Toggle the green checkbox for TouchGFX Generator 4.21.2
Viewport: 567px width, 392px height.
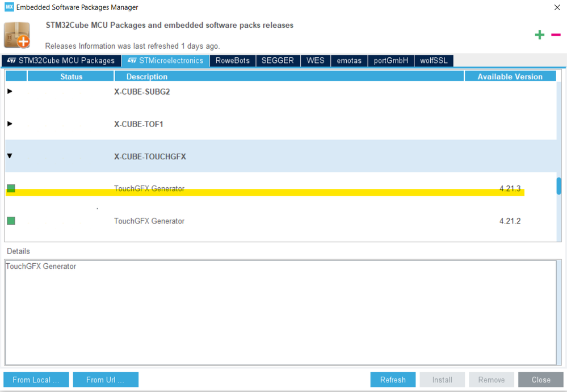click(x=11, y=221)
